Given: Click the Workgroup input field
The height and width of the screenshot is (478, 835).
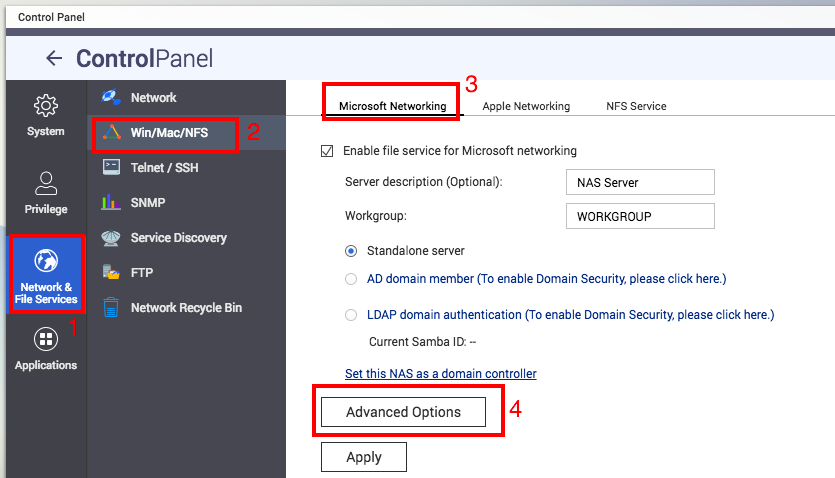Looking at the screenshot, I should 639,216.
